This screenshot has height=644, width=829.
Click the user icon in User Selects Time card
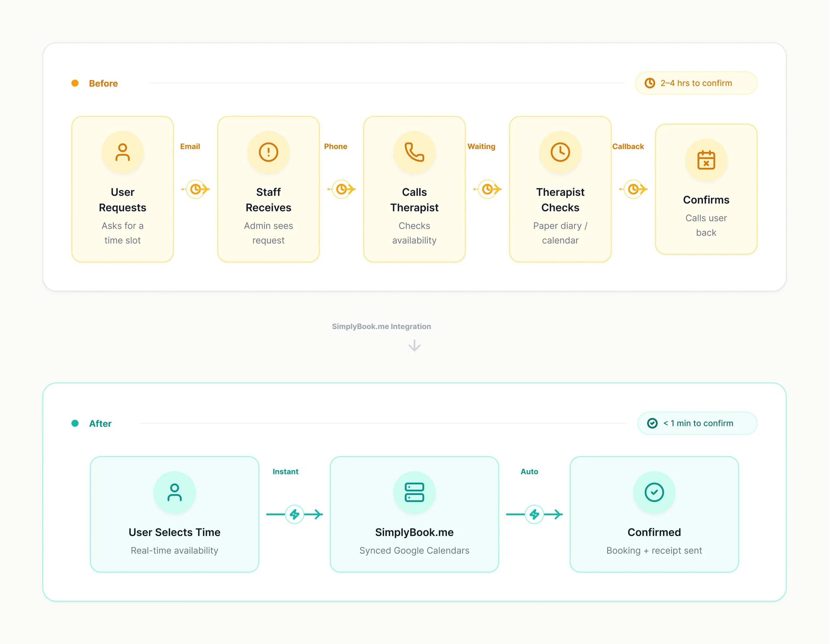click(174, 492)
